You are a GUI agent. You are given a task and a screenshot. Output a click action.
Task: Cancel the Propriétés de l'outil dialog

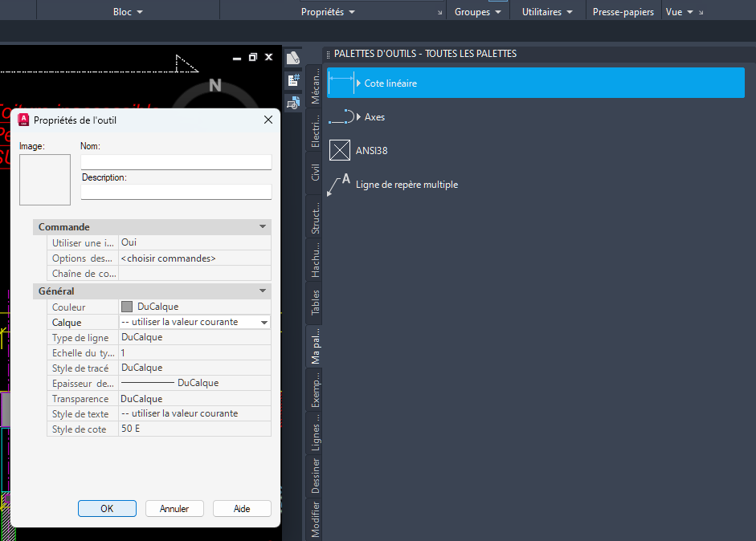(174, 508)
